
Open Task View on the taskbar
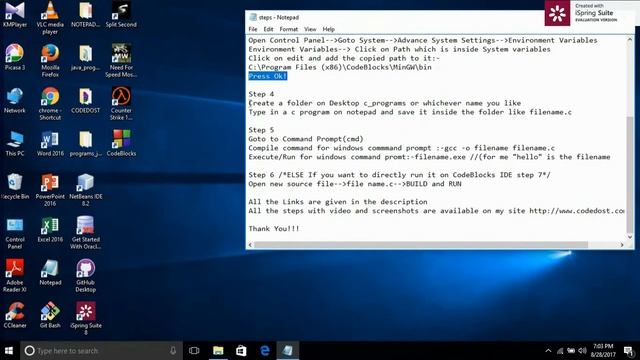[194, 351]
